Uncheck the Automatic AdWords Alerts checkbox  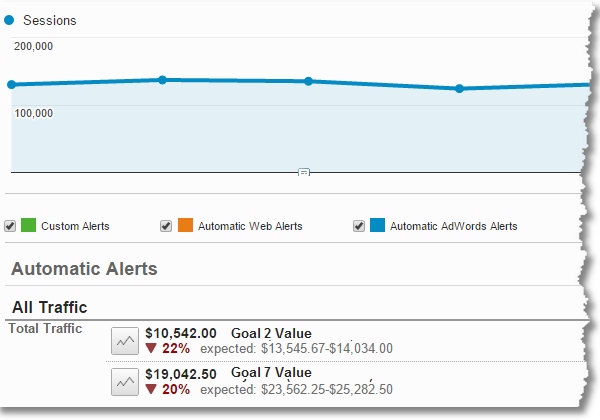359,226
